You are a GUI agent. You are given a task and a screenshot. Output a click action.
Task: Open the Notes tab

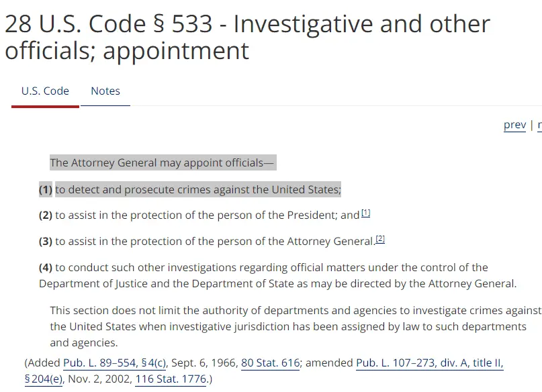click(x=105, y=91)
